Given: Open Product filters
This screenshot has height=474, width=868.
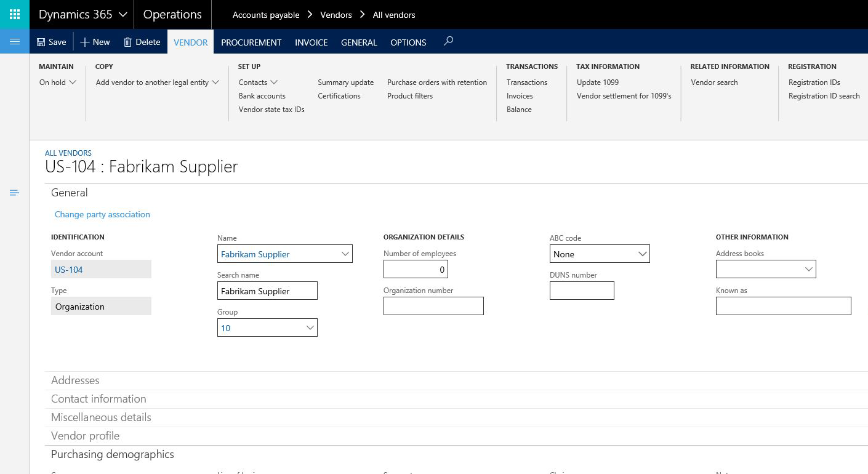Looking at the screenshot, I should 410,95.
